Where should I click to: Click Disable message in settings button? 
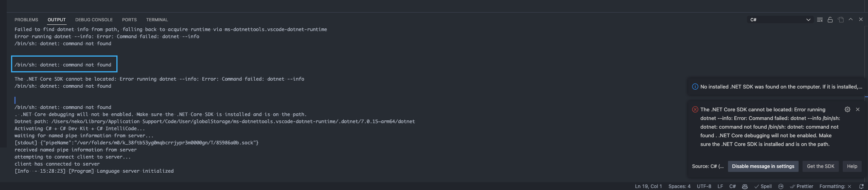click(763, 166)
